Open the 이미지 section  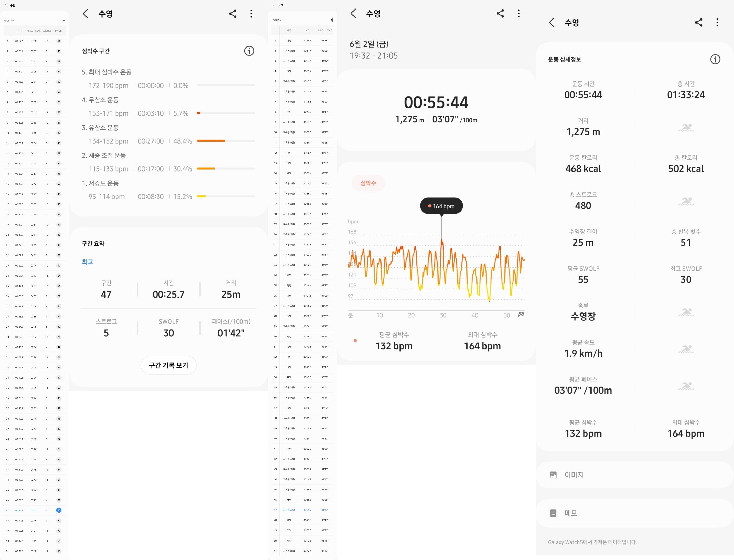tap(635, 475)
